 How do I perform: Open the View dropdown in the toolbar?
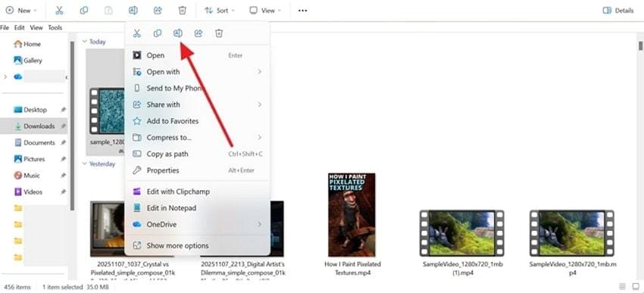pyautogui.click(x=266, y=11)
